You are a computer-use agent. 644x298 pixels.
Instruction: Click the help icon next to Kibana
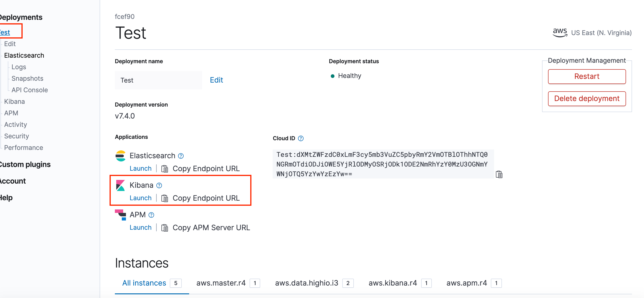point(159,185)
